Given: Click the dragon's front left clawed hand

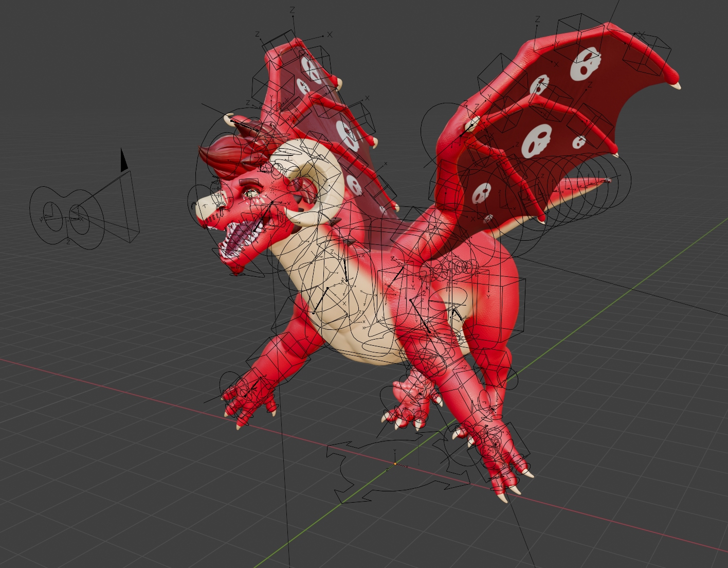Looking at the screenshot, I should pos(249,399).
